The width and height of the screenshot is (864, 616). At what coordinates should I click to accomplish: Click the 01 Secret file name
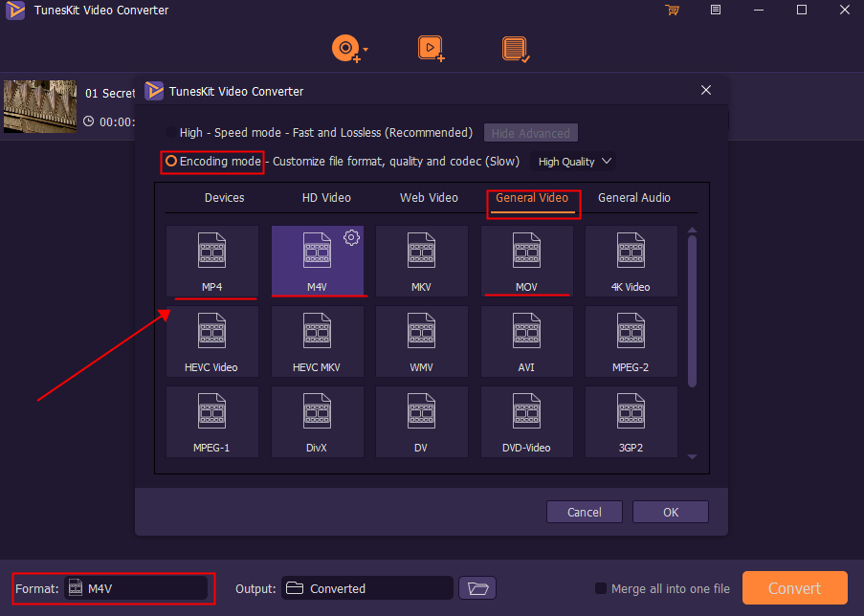tap(110, 93)
